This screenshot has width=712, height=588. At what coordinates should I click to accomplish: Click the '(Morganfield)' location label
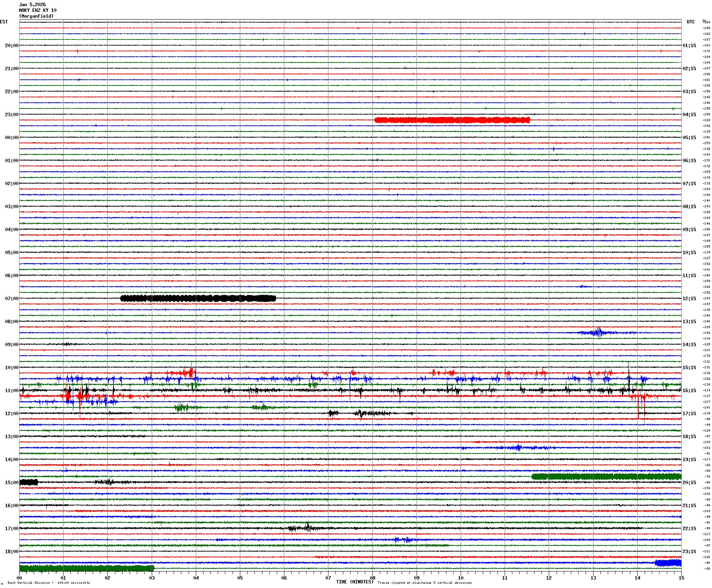36,16
